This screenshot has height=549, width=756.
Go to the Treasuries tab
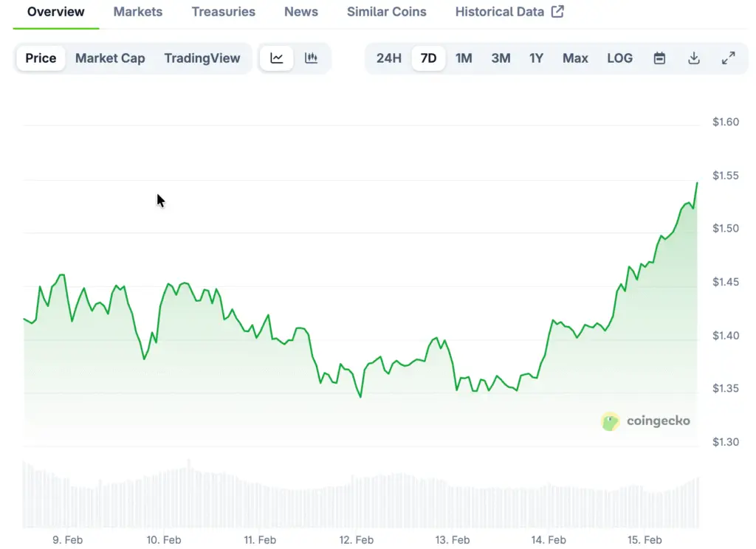tap(223, 12)
